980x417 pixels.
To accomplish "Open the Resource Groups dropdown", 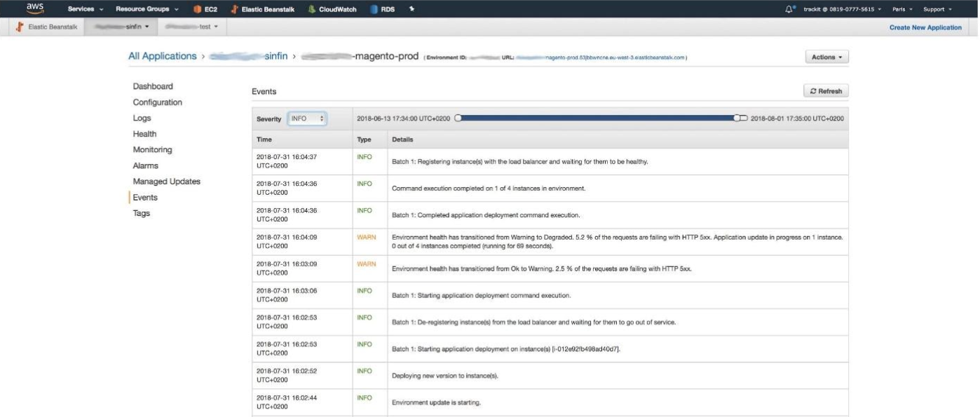I will pos(147,10).
